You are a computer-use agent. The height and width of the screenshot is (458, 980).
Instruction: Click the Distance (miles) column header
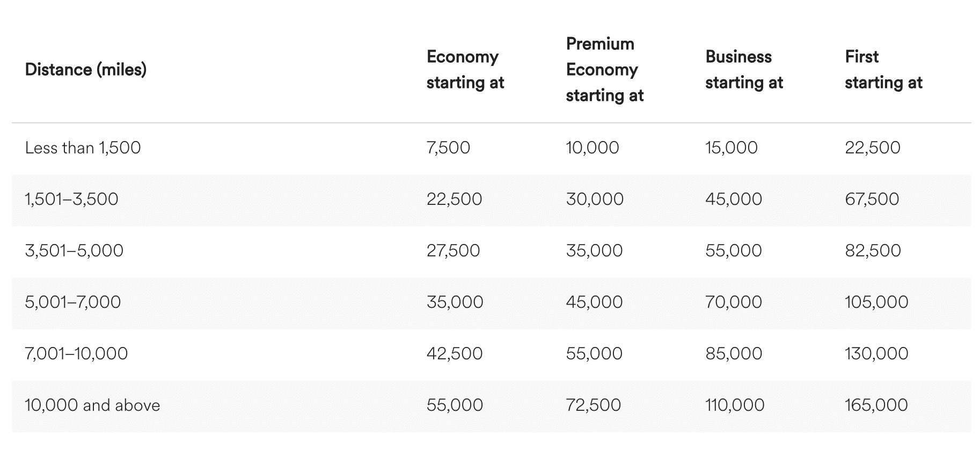[x=86, y=70]
